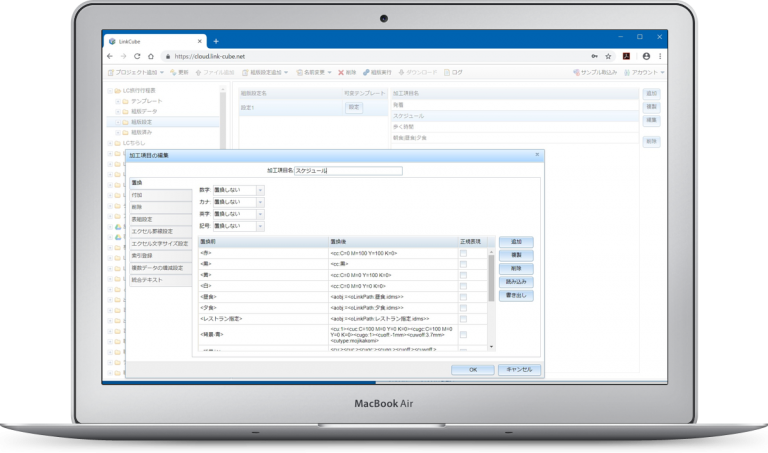This screenshot has height=453, width=768.
Task: Click scrollbar down arrow in replacement table
Action: click(x=490, y=347)
